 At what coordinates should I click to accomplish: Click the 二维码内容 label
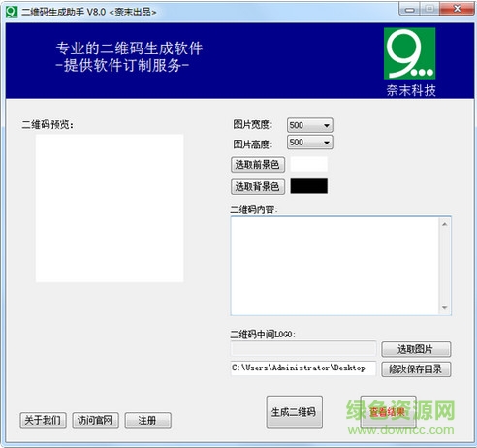point(254,209)
